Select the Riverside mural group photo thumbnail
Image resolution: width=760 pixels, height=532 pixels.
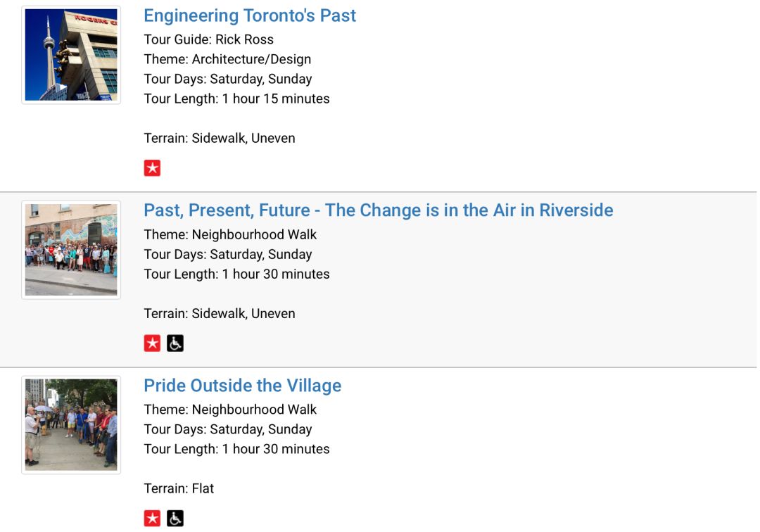point(71,250)
